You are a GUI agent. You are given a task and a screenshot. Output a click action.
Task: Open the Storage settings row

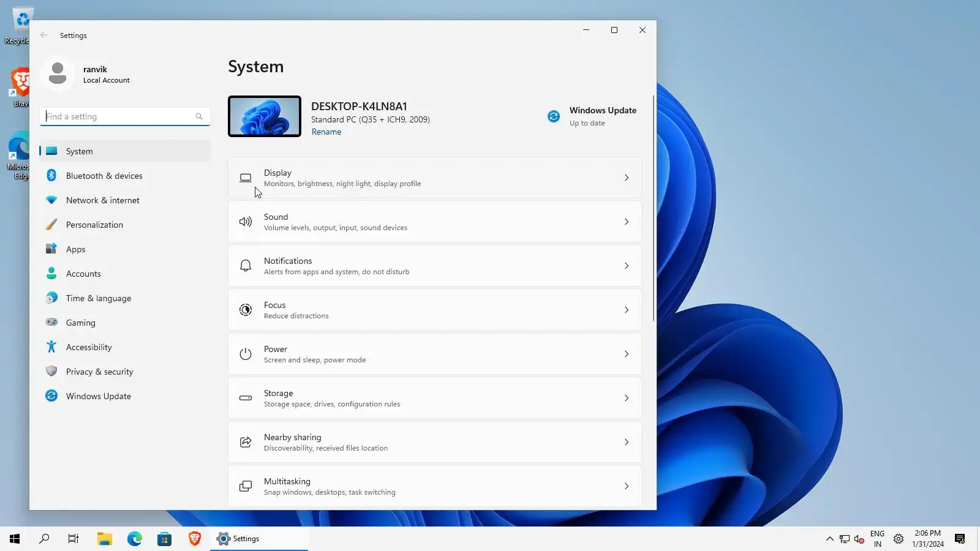click(x=435, y=398)
